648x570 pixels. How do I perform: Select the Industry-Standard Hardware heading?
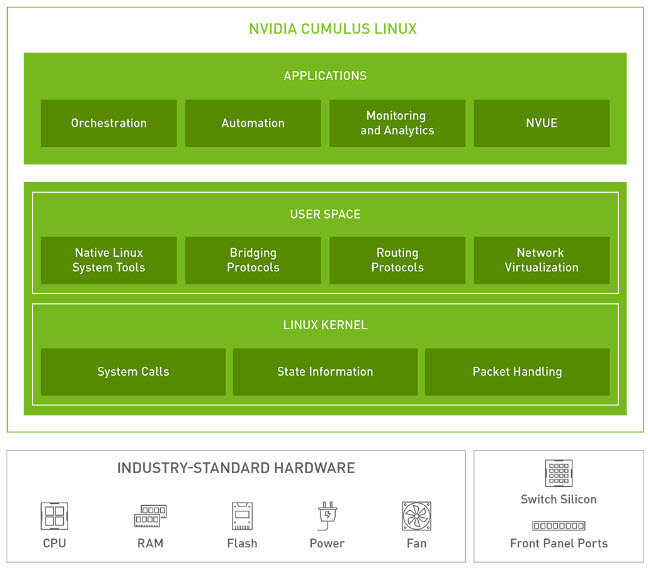236,468
